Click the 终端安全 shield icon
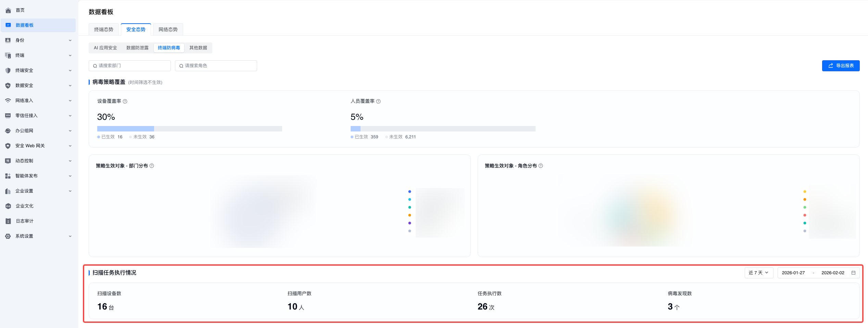The height and width of the screenshot is (328, 868). point(8,70)
